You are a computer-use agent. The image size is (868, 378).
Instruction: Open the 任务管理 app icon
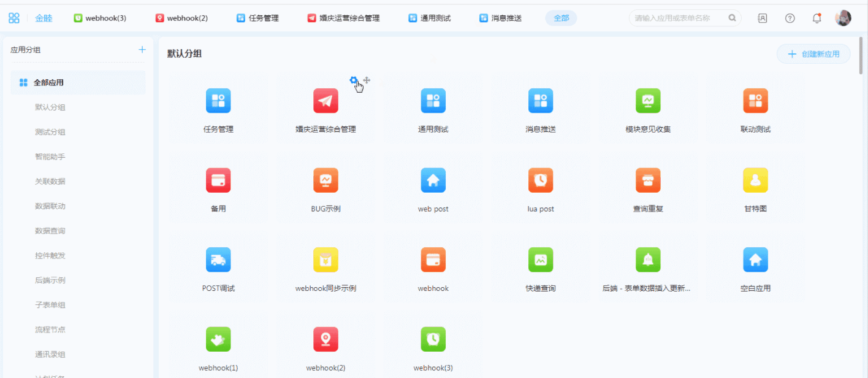click(218, 101)
